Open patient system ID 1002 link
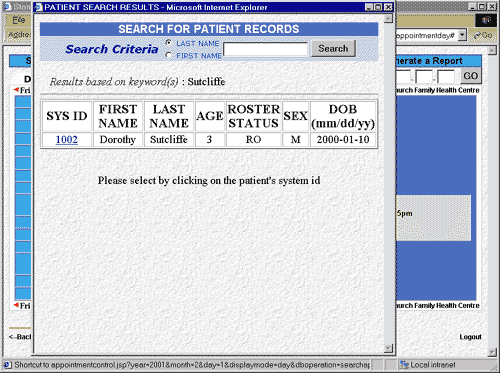This screenshot has height=373, width=500. (x=67, y=139)
